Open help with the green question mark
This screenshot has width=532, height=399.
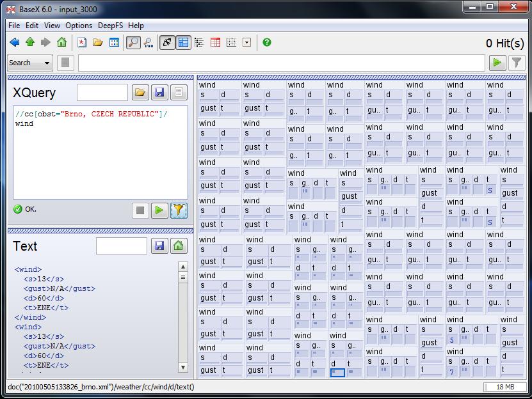coord(267,42)
